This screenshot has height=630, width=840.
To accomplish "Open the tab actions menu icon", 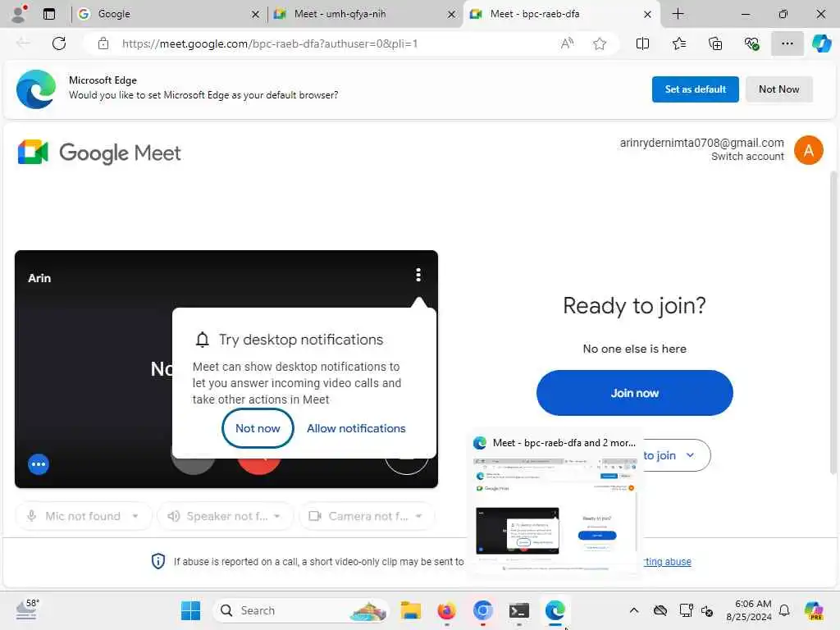I will click(x=48, y=14).
